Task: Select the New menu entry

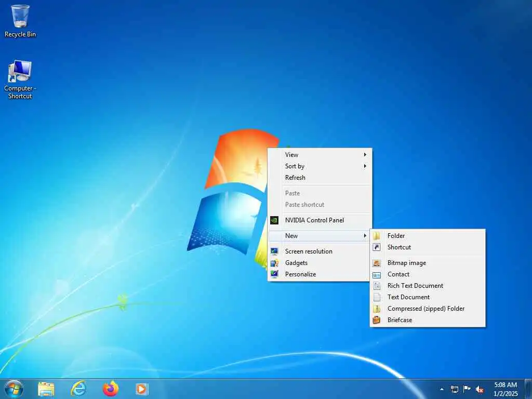Action: (320, 236)
